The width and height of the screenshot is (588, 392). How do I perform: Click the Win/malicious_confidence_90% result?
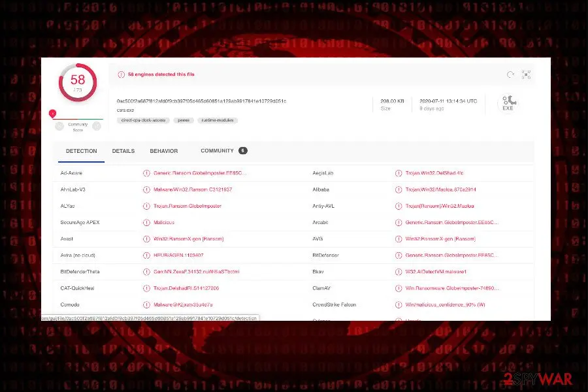click(x=445, y=305)
